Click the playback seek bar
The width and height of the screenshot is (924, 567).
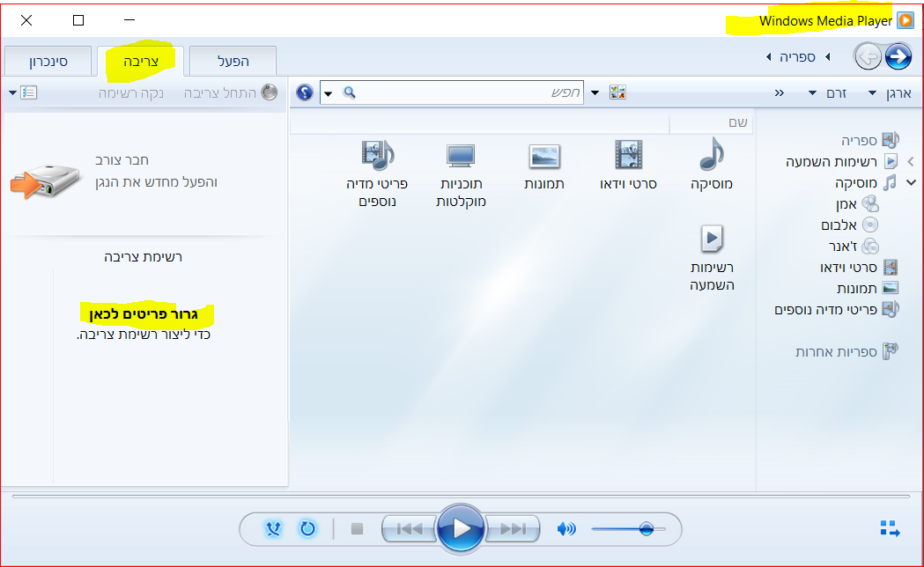pos(461,497)
